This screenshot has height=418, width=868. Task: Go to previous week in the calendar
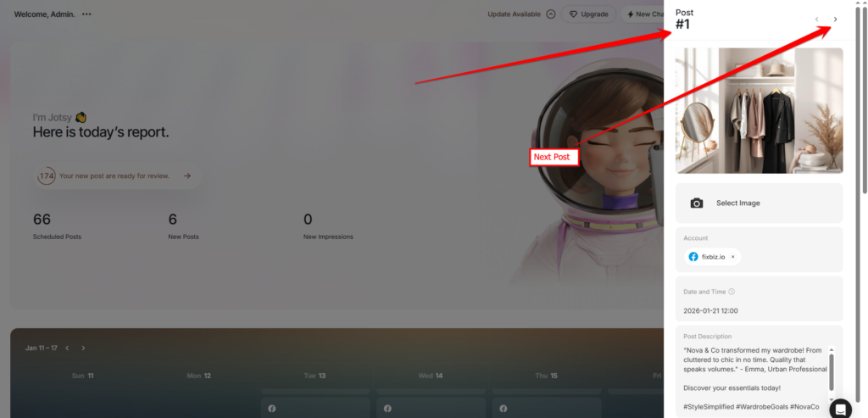68,348
